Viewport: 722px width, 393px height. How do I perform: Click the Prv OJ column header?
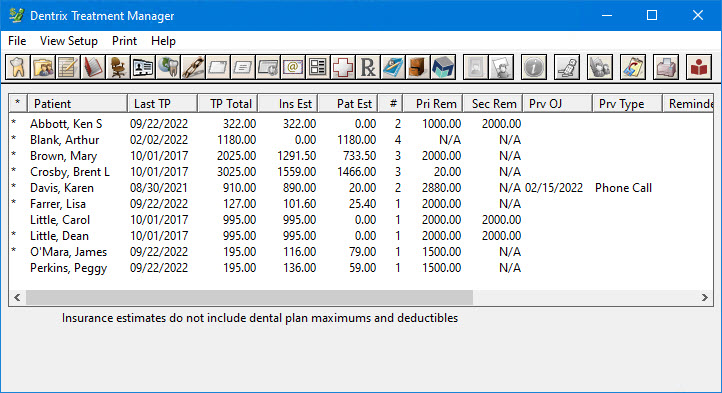(x=557, y=104)
